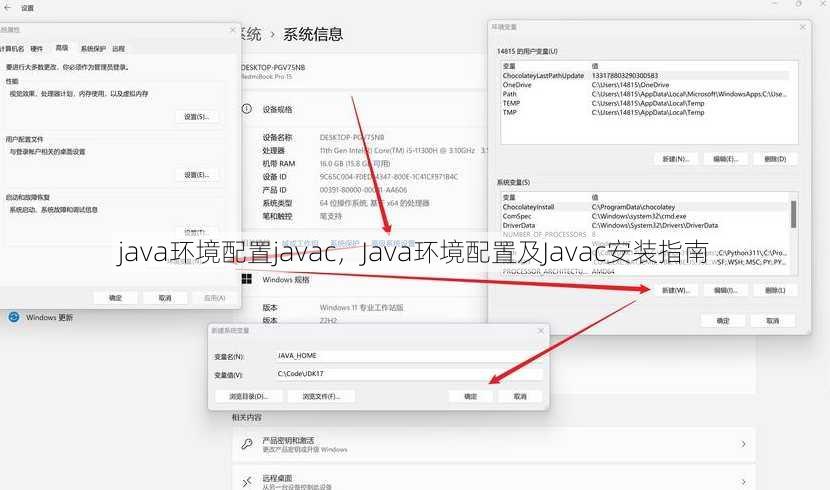Open the 系统保护 tab in 系统属性
Viewport: 830px width, 490px height.
(93, 49)
